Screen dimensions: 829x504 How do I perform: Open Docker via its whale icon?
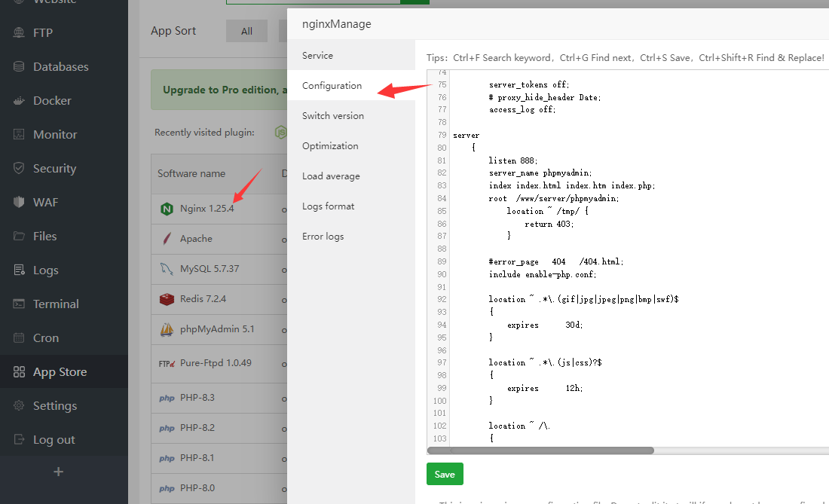pyautogui.click(x=19, y=101)
